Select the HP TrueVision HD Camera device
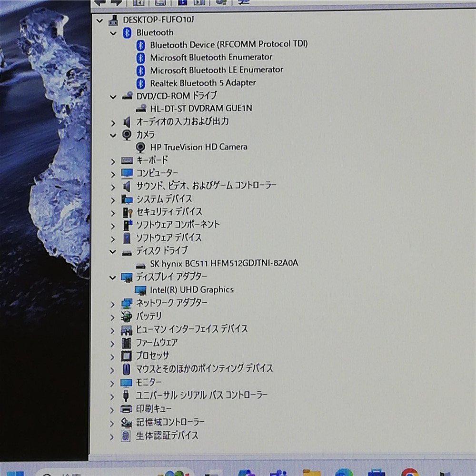This screenshot has height=476, width=476. (x=199, y=147)
